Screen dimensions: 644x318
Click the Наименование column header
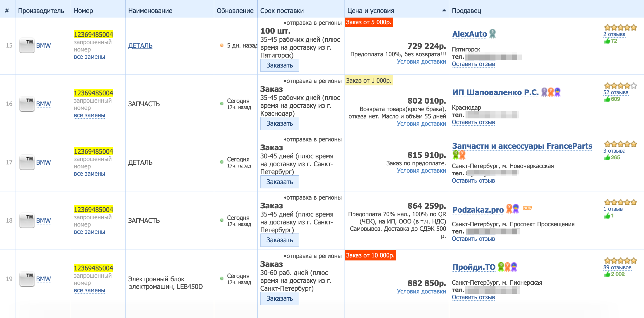[x=150, y=11]
